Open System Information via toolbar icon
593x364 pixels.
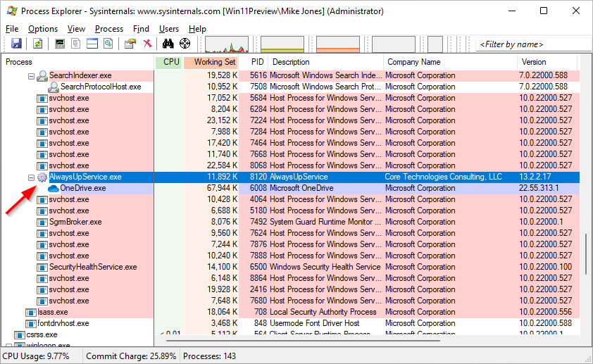point(60,44)
